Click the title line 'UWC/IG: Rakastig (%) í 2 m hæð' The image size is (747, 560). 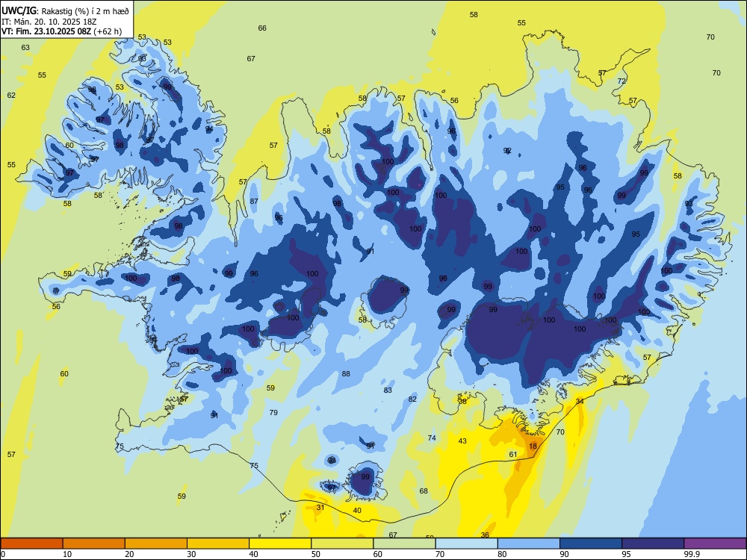pos(65,11)
